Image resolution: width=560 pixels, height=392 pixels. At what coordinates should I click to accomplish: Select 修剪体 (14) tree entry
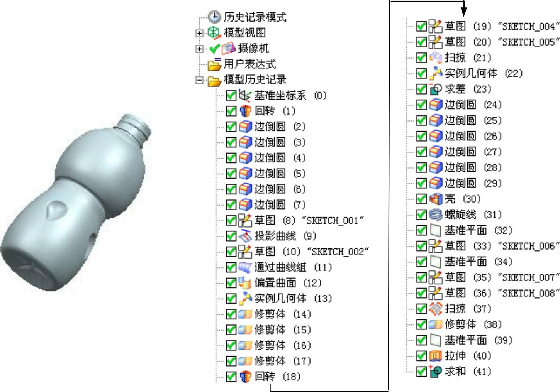(x=275, y=314)
